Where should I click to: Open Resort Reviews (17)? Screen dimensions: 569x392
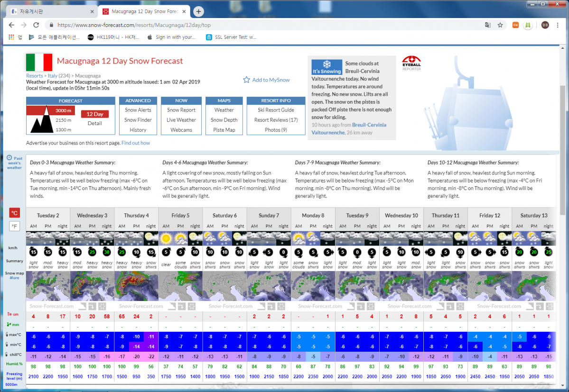coord(276,120)
